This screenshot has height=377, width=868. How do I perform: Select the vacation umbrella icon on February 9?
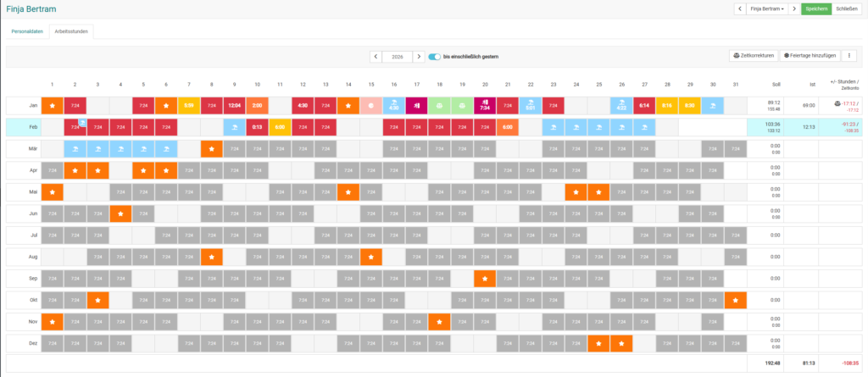[235, 127]
